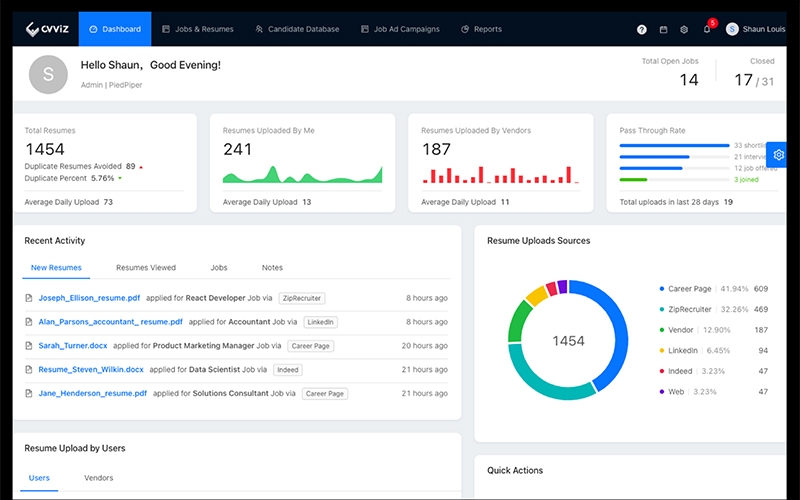This screenshot has width=800, height=500.
Task: Go to Jobs & Resumes in navigation
Action: (x=197, y=29)
